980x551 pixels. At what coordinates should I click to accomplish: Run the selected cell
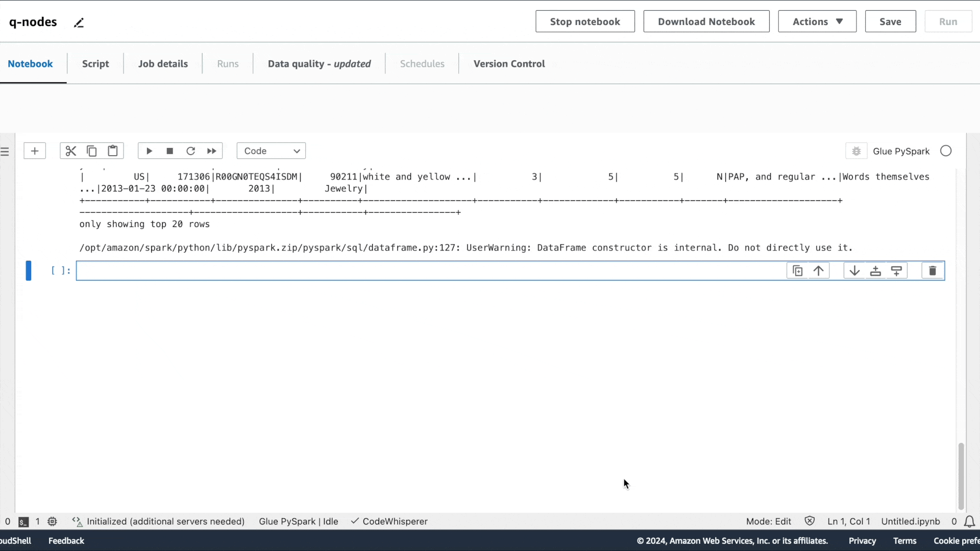pyautogui.click(x=149, y=151)
